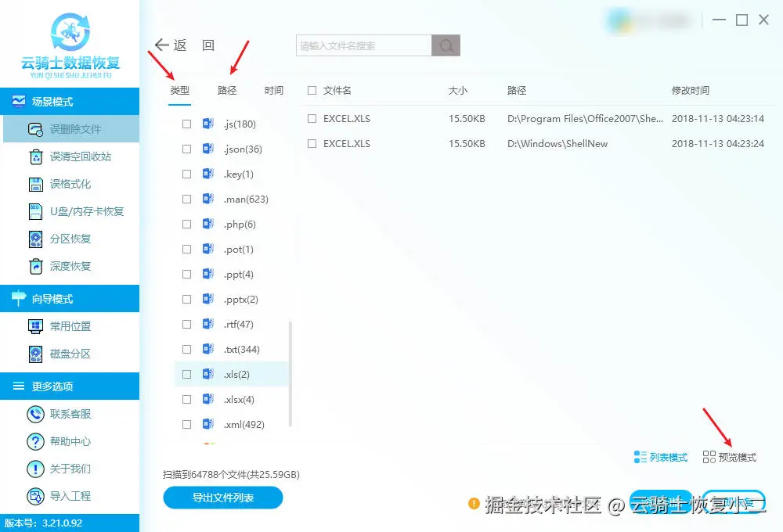
Task: Switch to 预览模式 preview view
Action: click(729, 457)
